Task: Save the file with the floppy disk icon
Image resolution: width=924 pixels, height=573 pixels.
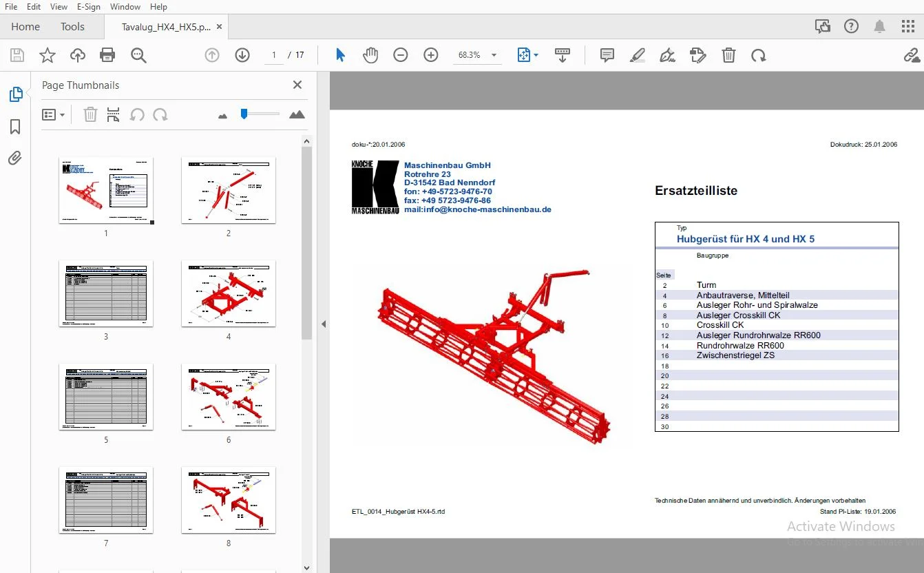Action: 17,55
